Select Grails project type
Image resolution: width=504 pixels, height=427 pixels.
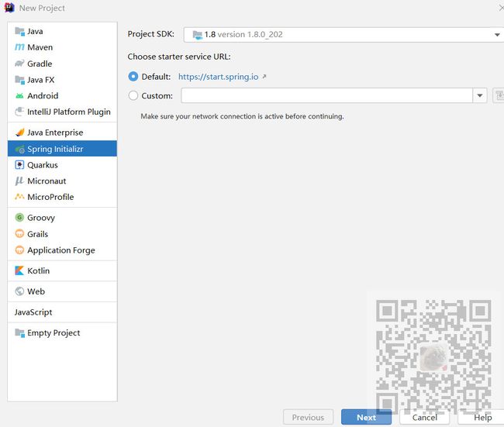click(62, 233)
